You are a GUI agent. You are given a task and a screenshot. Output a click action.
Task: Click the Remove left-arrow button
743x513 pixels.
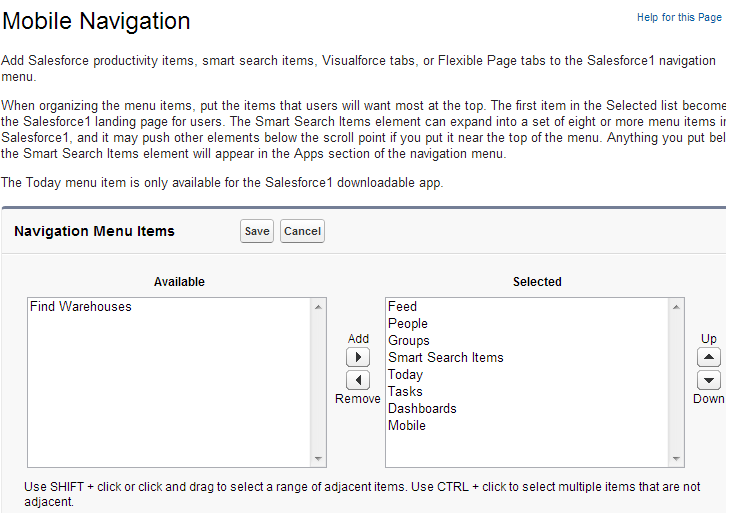click(x=358, y=380)
